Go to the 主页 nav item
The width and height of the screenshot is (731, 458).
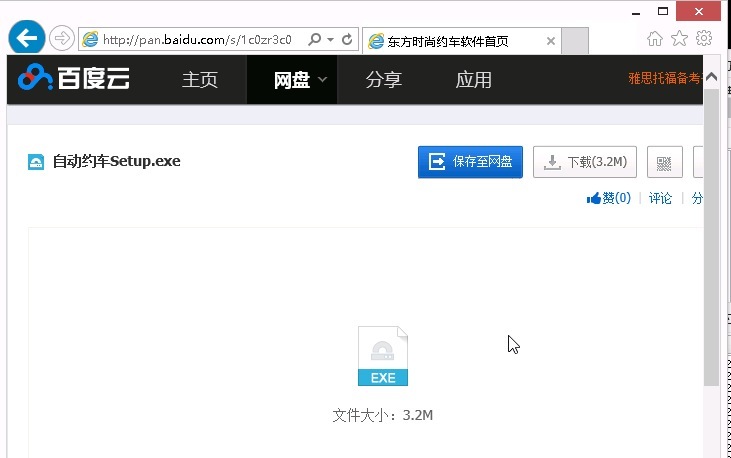199,80
